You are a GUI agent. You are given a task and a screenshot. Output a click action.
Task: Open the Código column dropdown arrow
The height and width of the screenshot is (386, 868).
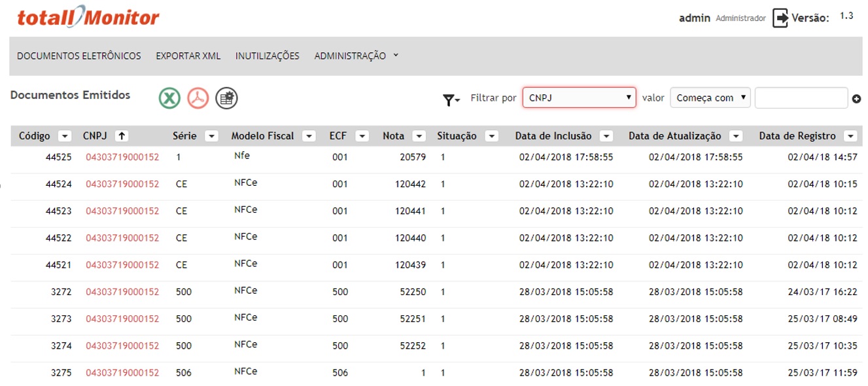point(65,136)
